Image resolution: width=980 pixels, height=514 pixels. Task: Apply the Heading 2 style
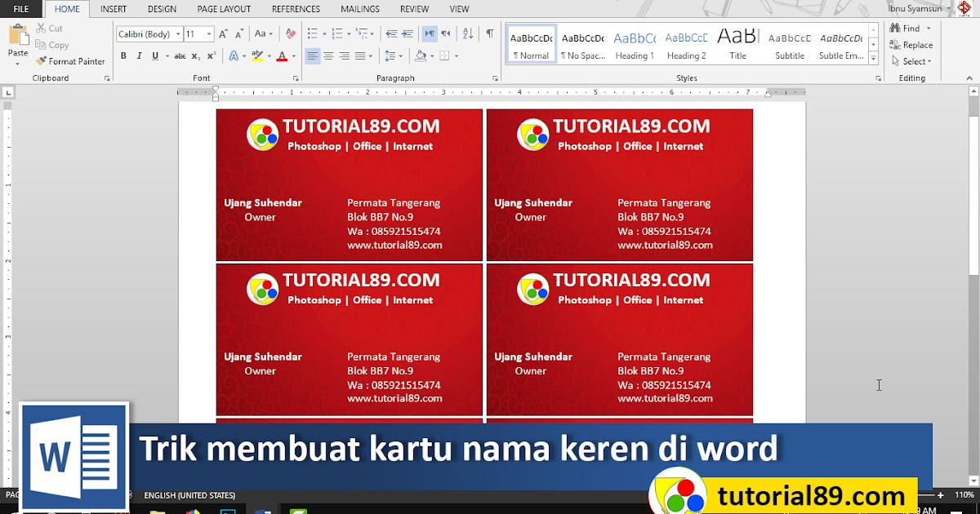coord(686,45)
